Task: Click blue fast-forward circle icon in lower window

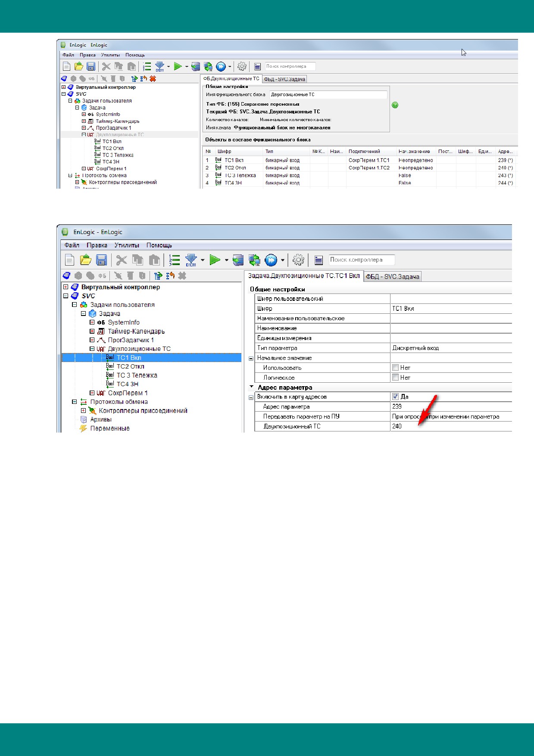Action: (271, 260)
